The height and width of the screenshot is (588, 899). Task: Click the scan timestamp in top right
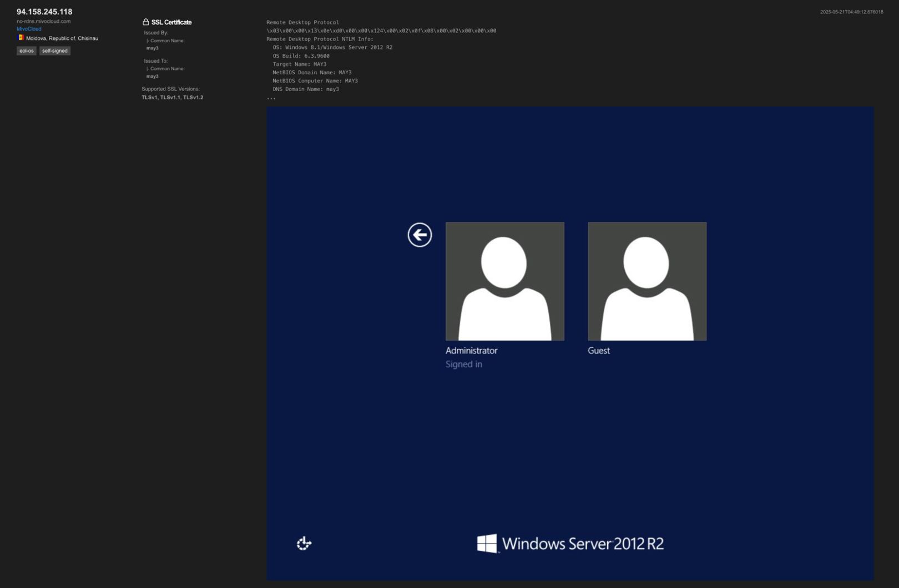[851, 12]
